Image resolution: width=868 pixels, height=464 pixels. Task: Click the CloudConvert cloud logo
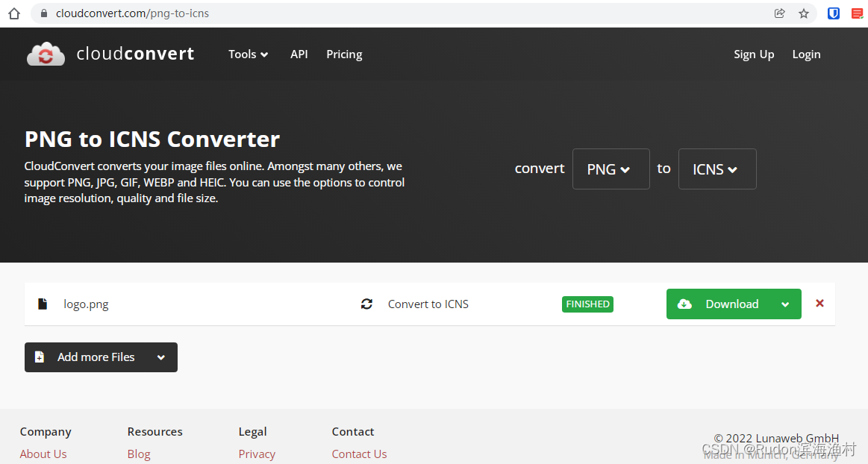coord(46,54)
